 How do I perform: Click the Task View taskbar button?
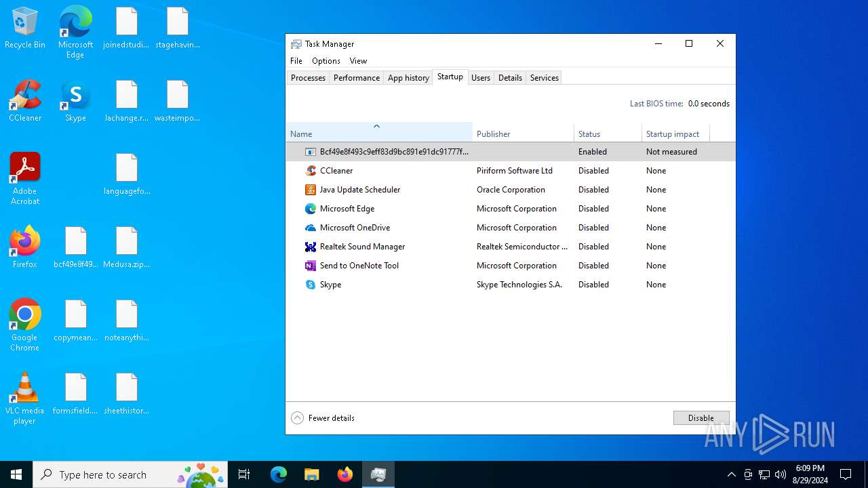point(244,474)
